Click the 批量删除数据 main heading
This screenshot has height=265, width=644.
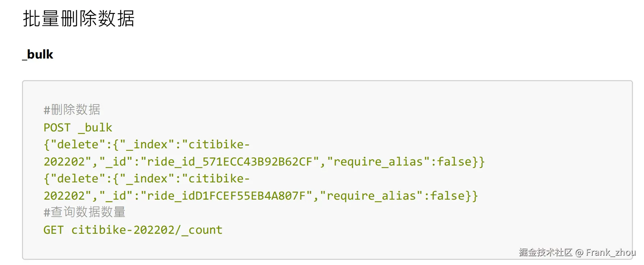coord(78,19)
